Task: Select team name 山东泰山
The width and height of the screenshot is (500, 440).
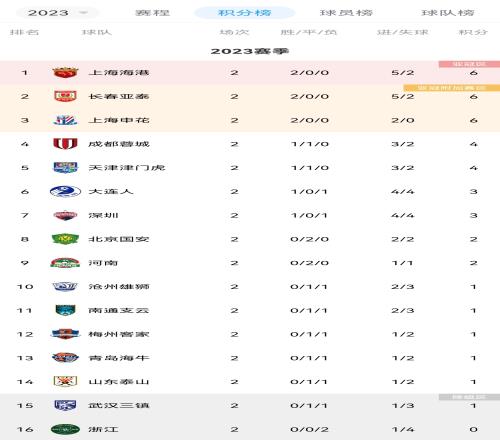Action: tap(119, 382)
